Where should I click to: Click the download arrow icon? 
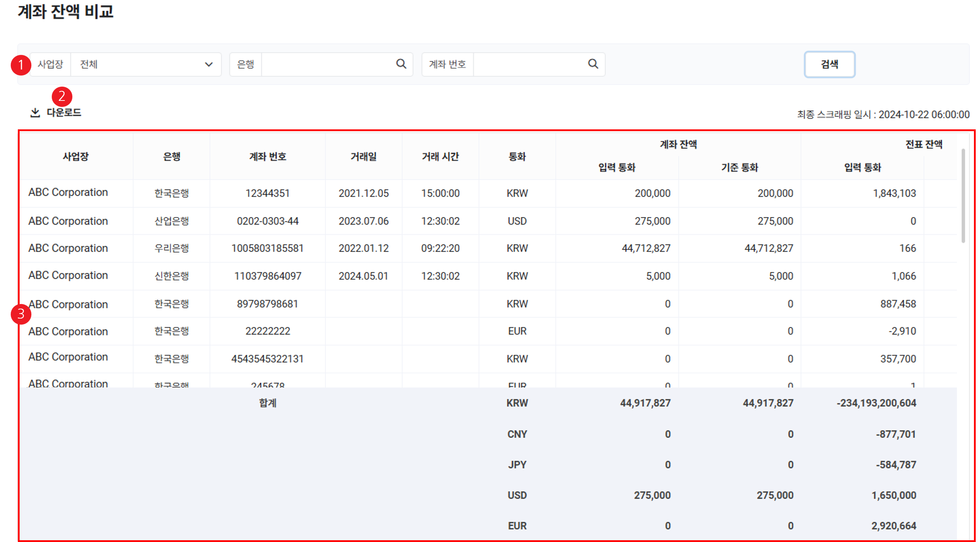pyautogui.click(x=35, y=113)
